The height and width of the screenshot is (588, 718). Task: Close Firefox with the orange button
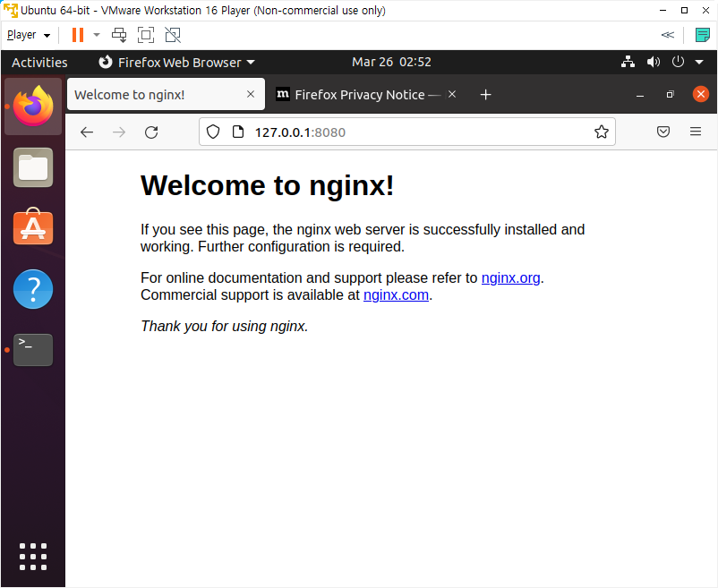coord(701,94)
